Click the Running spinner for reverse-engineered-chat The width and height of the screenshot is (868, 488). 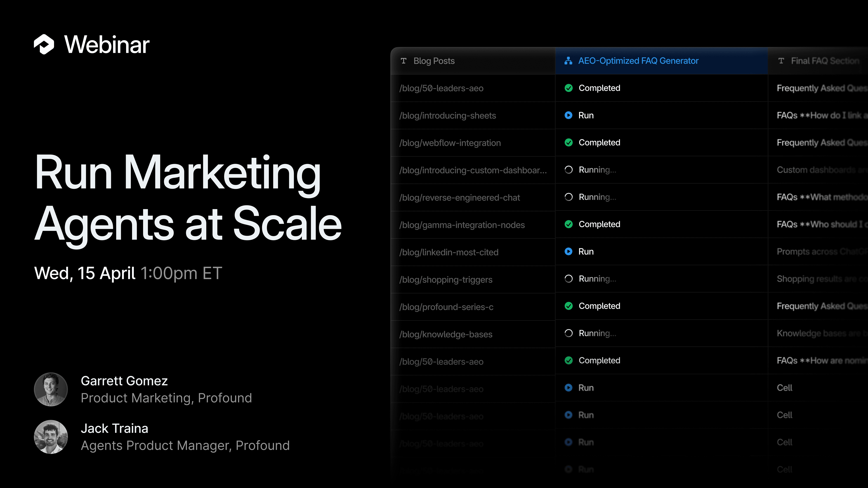click(568, 197)
